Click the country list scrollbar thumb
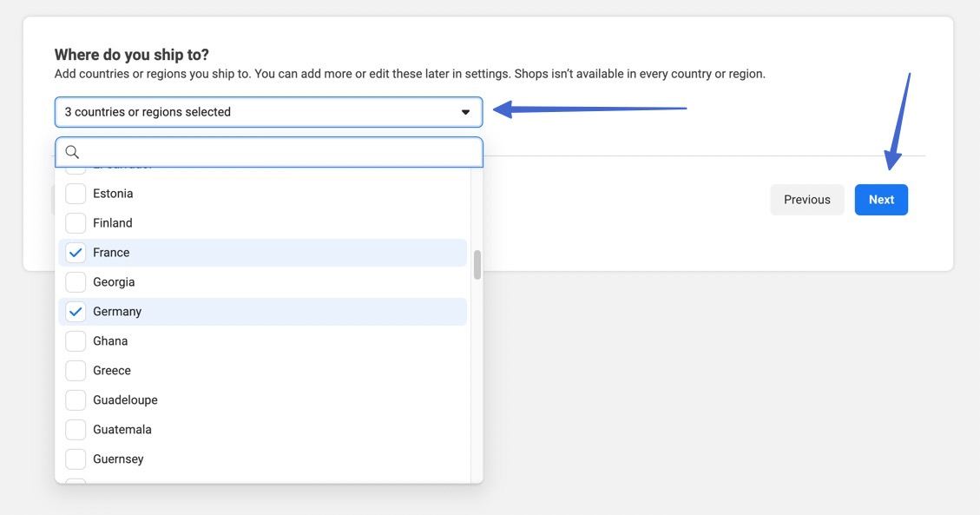 coord(477,264)
